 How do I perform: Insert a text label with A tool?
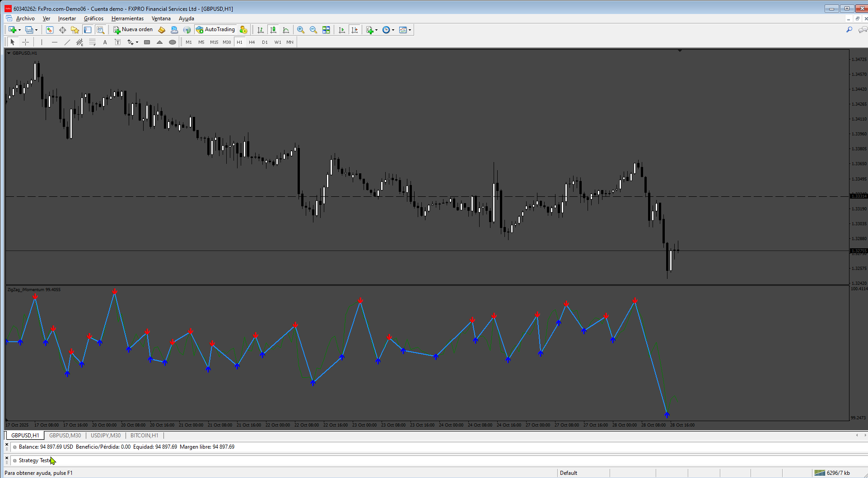[x=105, y=42]
